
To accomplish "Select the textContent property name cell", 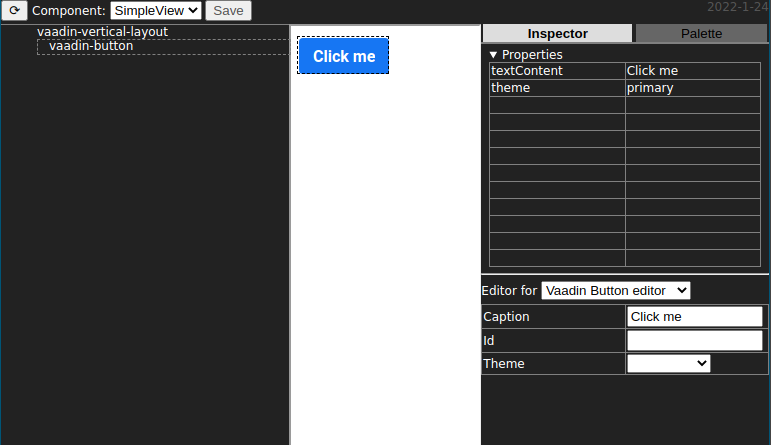I will coord(556,71).
